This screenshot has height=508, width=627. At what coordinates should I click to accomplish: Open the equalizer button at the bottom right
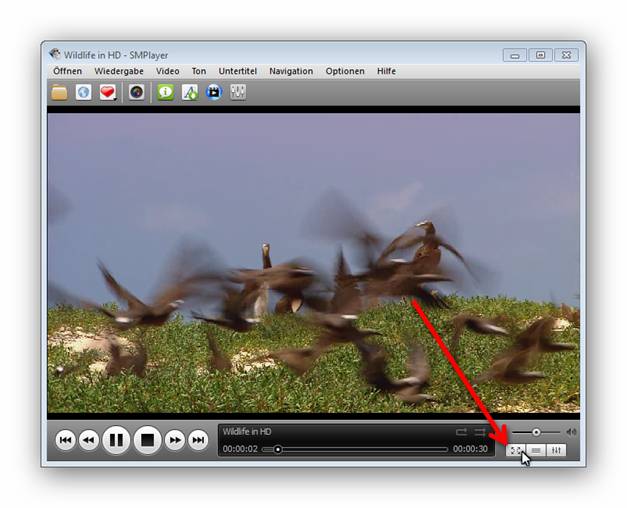556,450
